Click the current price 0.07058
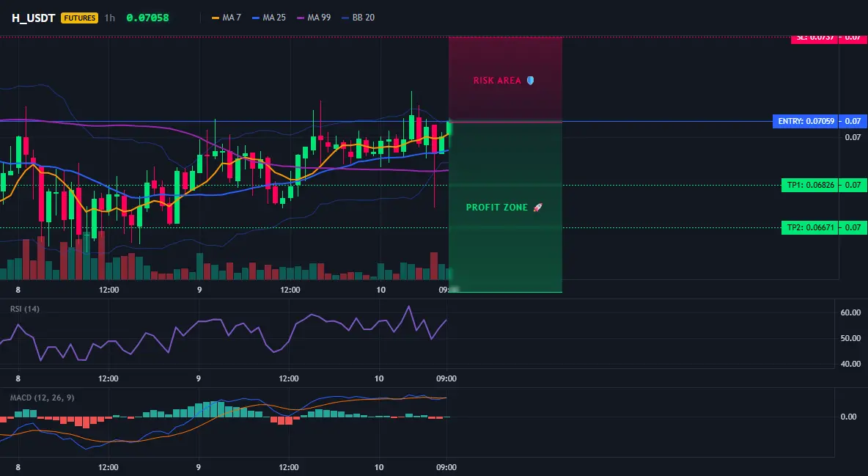Viewport: 868px width, 476px height. coord(147,18)
